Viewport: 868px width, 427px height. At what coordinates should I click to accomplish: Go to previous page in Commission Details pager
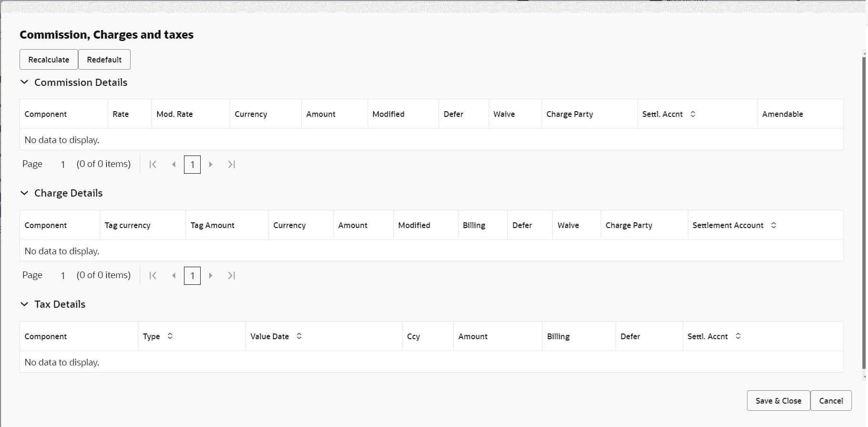[174, 164]
